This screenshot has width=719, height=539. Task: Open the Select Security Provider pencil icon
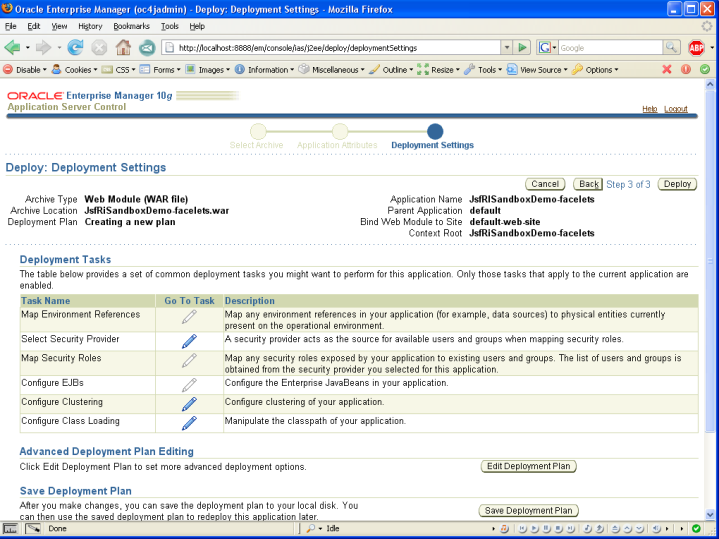[x=189, y=341]
